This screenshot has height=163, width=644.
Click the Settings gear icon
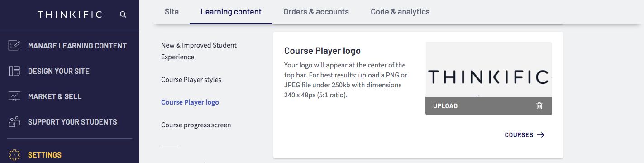click(x=14, y=155)
